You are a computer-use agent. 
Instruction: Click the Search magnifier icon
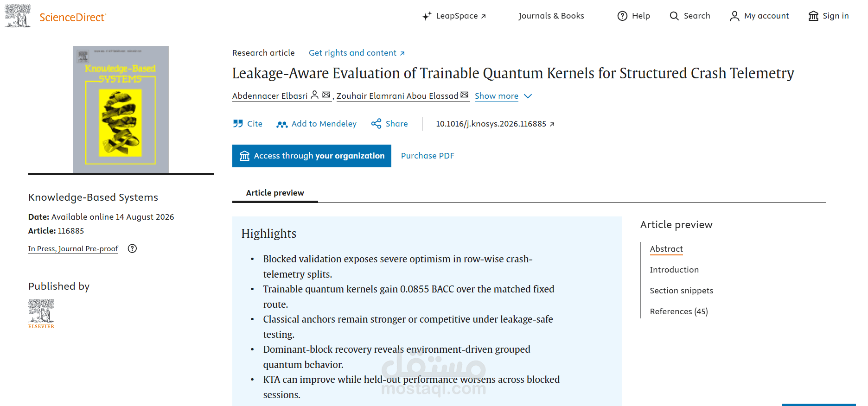[674, 16]
